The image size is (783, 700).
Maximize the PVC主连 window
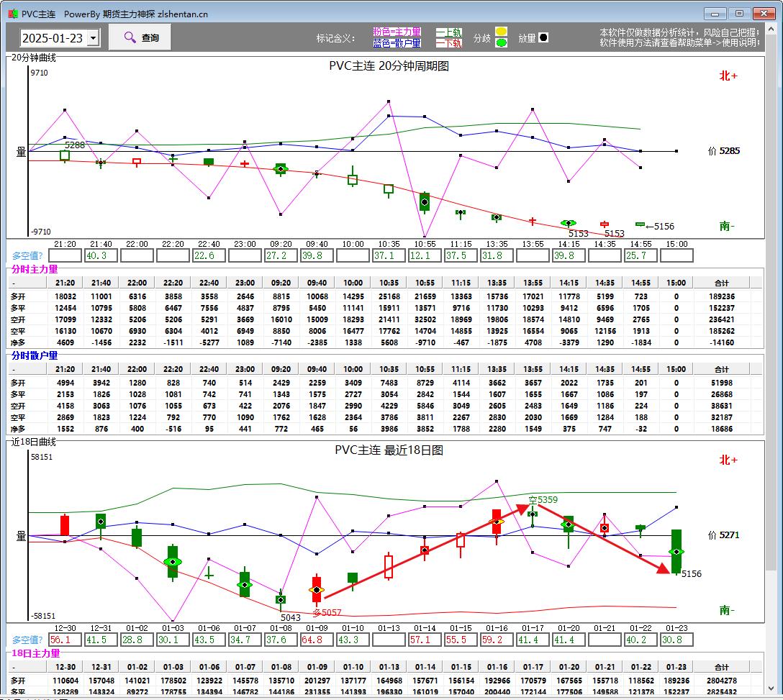pos(740,14)
